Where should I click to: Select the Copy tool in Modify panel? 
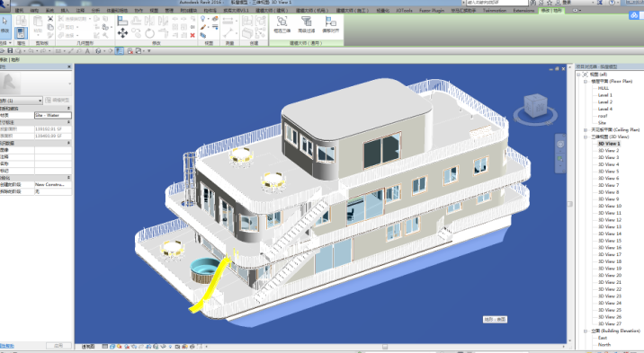pyautogui.click(x=136, y=33)
